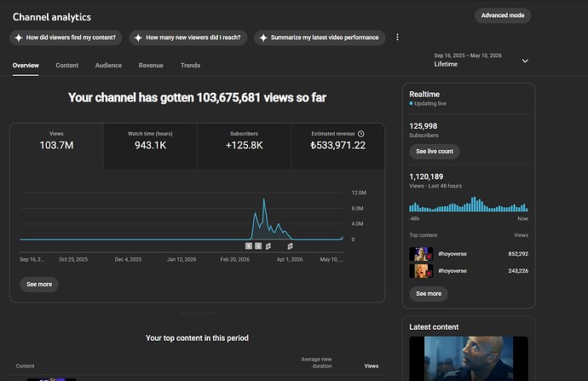Open first #hoyoverse video thumbnail in Realtime
This screenshot has width=588, height=381.
(421, 254)
